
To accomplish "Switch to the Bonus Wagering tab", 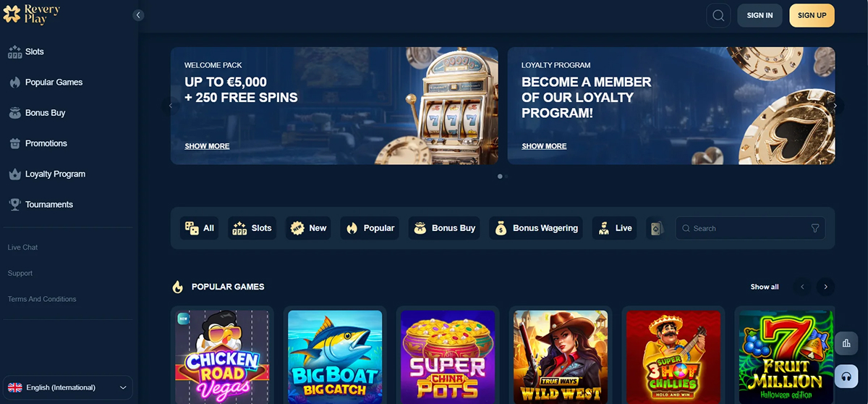I will coord(537,228).
